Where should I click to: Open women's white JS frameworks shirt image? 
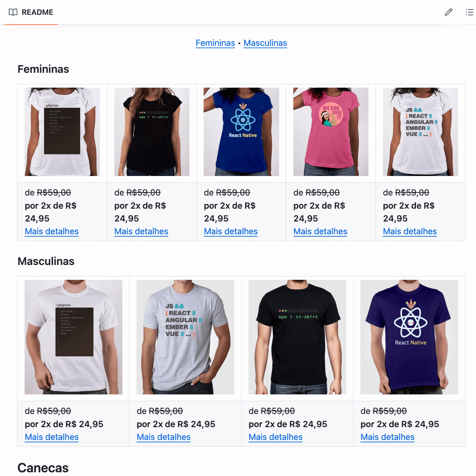click(x=420, y=132)
